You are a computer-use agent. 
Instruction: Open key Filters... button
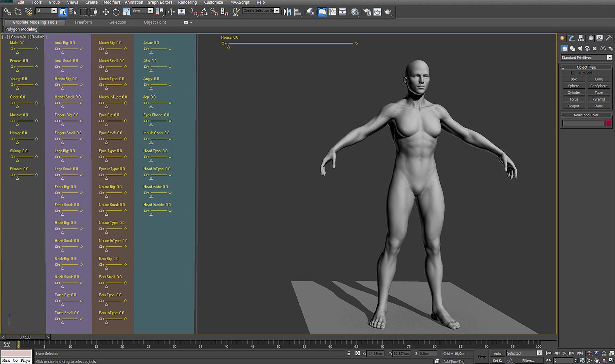[x=528, y=361]
